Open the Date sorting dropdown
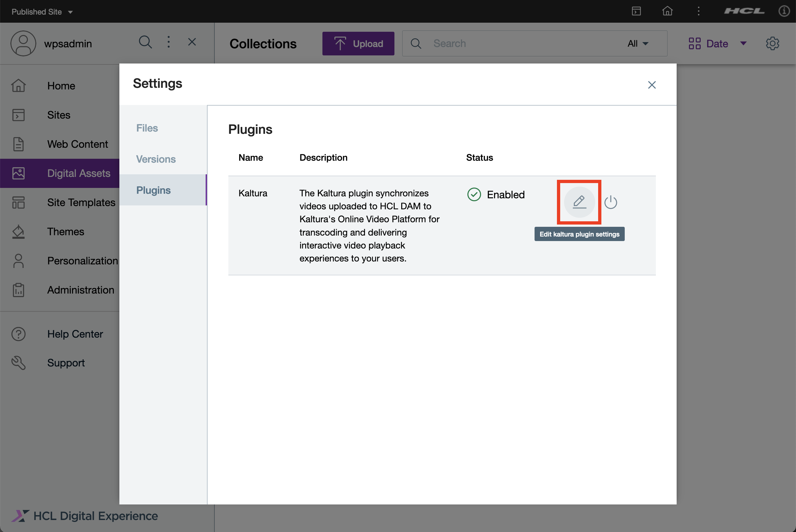Viewport: 796px width, 532px height. click(717, 43)
